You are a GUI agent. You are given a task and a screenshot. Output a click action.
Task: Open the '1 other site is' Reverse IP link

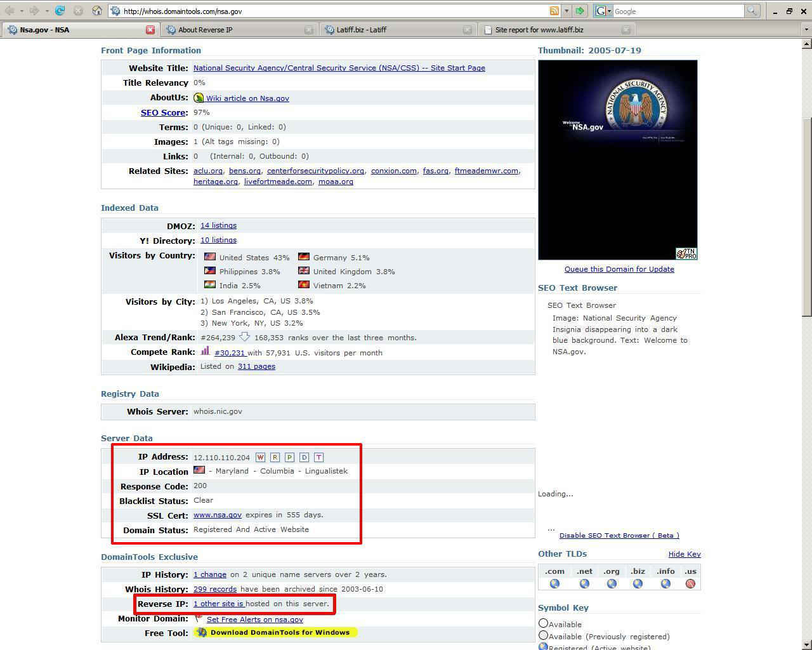(x=219, y=604)
